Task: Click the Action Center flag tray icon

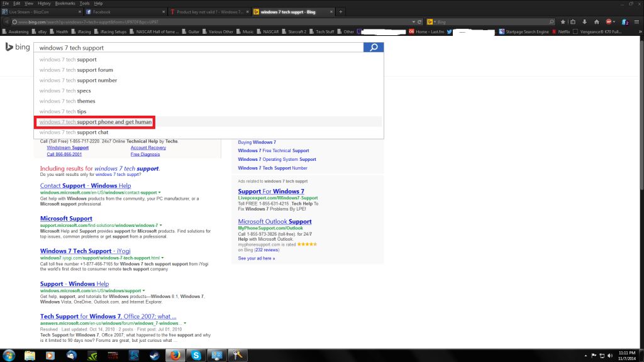Action: (594, 356)
